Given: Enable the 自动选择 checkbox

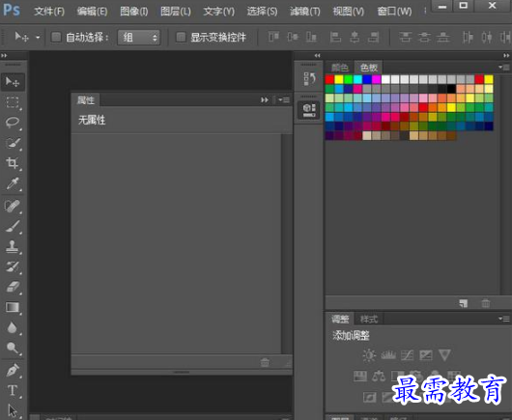Looking at the screenshot, I should [56, 38].
